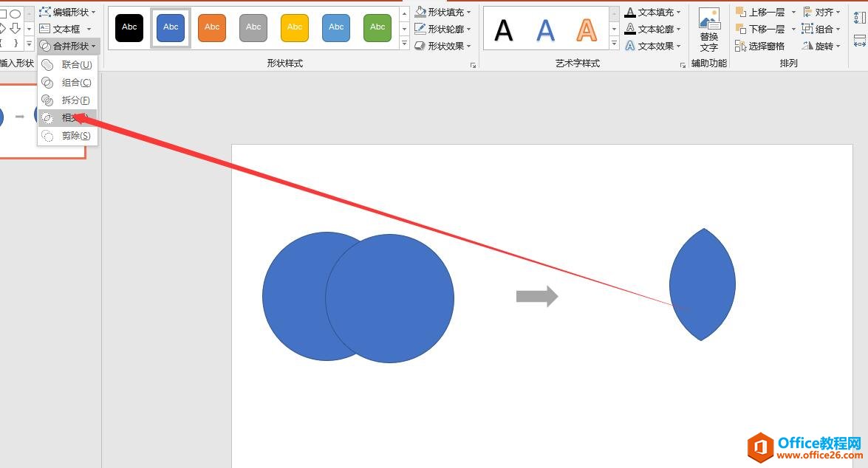This screenshot has width=868, height=468.
Task: Open the 文本效果 (Text Effects) menu
Action: pyautogui.click(x=655, y=45)
